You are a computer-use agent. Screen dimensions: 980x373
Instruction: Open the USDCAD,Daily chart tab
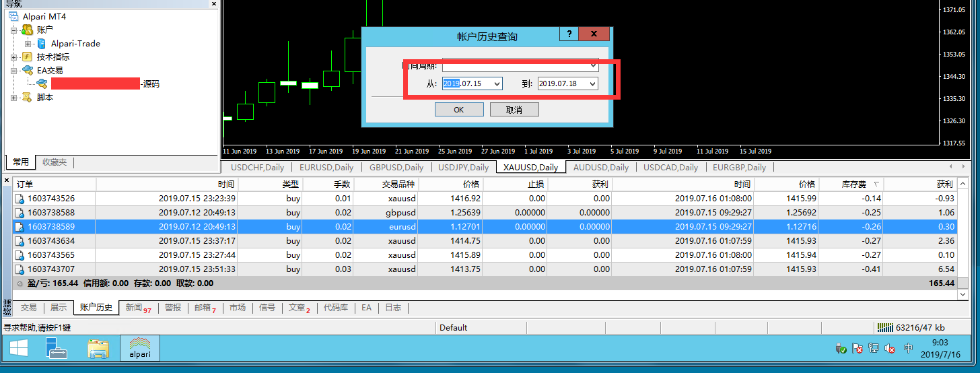click(x=670, y=167)
